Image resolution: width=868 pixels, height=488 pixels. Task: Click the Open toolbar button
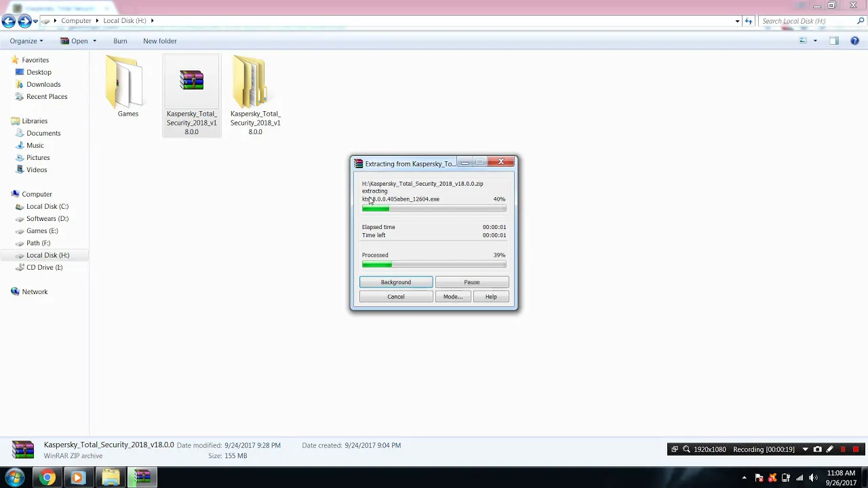coord(75,41)
